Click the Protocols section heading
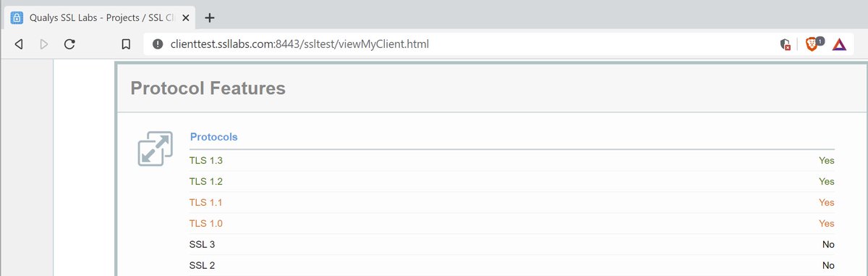This screenshot has width=868, height=276. [x=213, y=136]
